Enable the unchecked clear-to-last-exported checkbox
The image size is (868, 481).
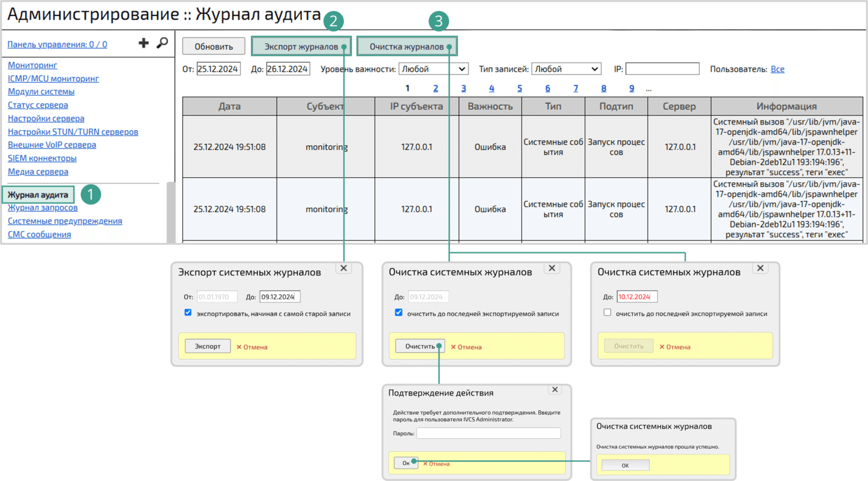pos(608,313)
